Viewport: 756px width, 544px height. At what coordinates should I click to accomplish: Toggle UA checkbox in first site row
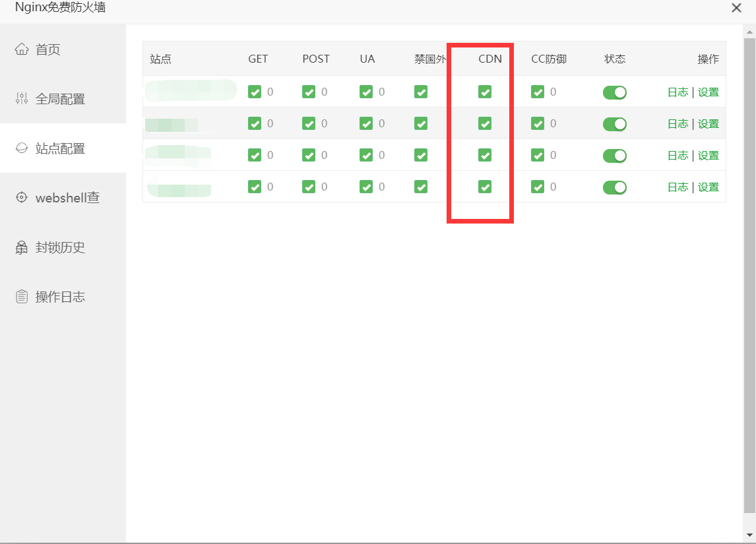tap(366, 92)
